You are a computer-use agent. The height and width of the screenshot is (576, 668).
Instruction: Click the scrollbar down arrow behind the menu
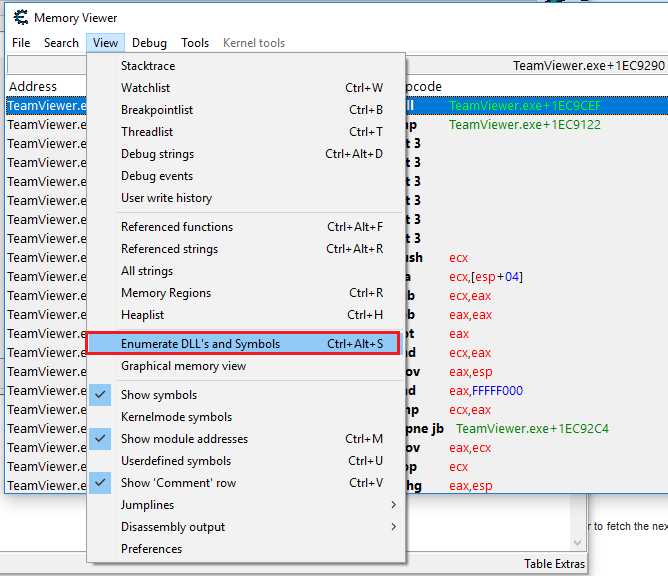click(x=577, y=543)
